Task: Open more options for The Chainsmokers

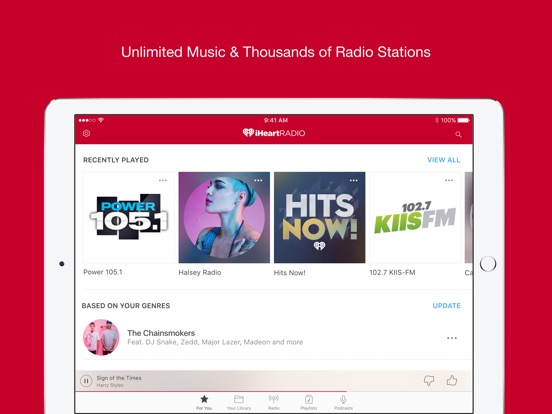Action: pos(452,338)
